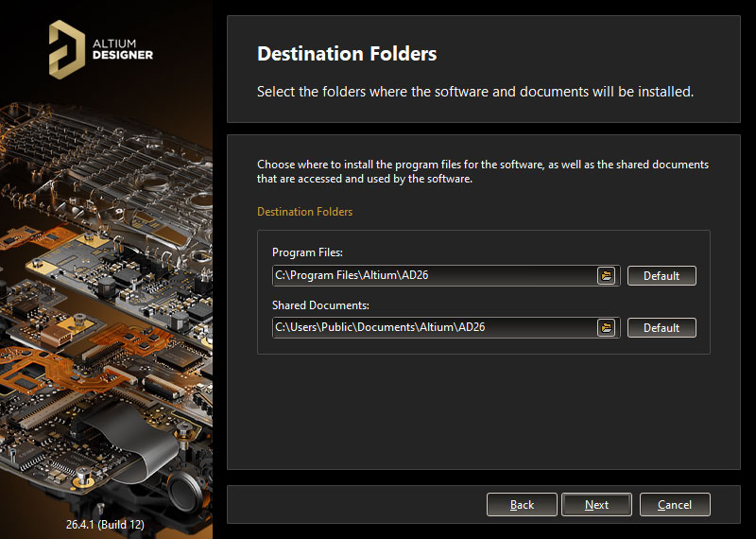Click the gold 'Destination Folders' section label
Viewport: 756px width, 539px height.
[x=304, y=212]
